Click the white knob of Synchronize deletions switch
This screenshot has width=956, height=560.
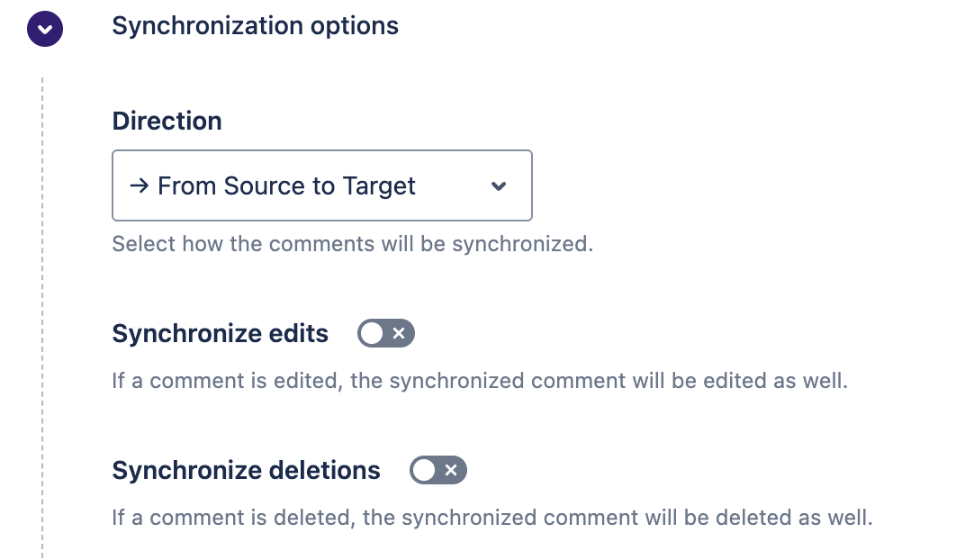pyautogui.click(x=424, y=470)
